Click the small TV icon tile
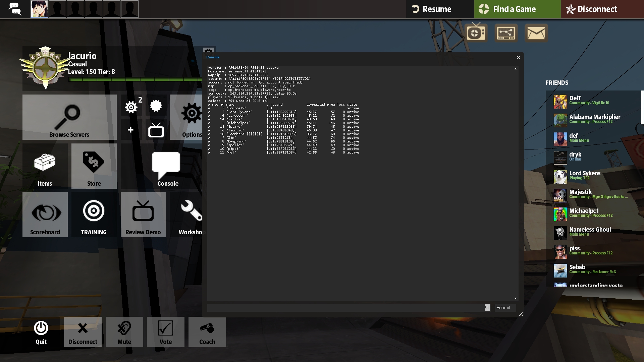The height and width of the screenshot is (362, 644). 156,130
